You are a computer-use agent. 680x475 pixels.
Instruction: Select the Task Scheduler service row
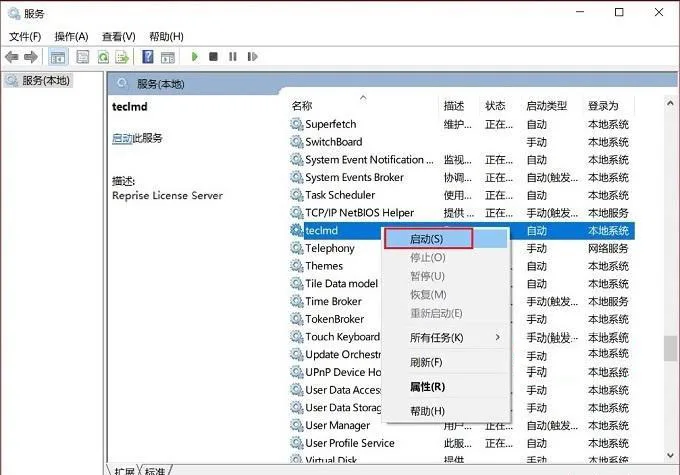[460, 195]
